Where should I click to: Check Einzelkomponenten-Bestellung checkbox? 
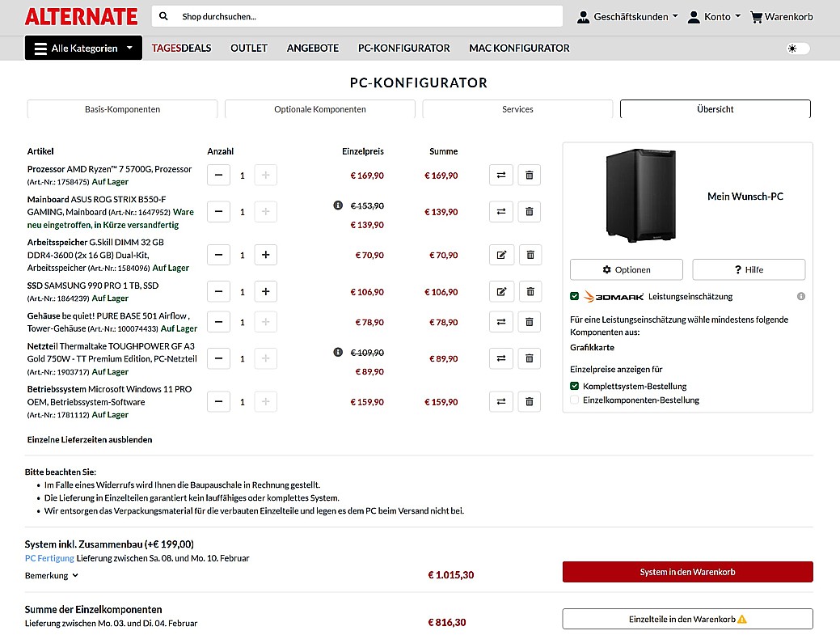pos(574,400)
